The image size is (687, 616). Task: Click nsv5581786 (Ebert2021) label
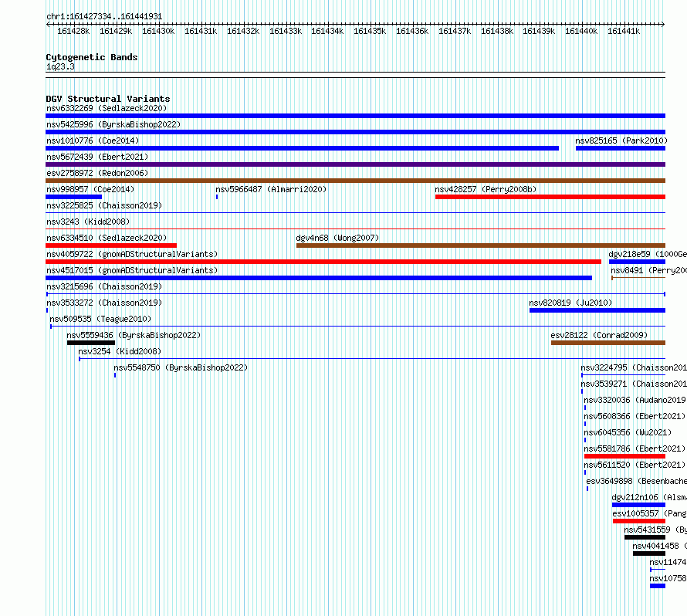[x=635, y=448]
